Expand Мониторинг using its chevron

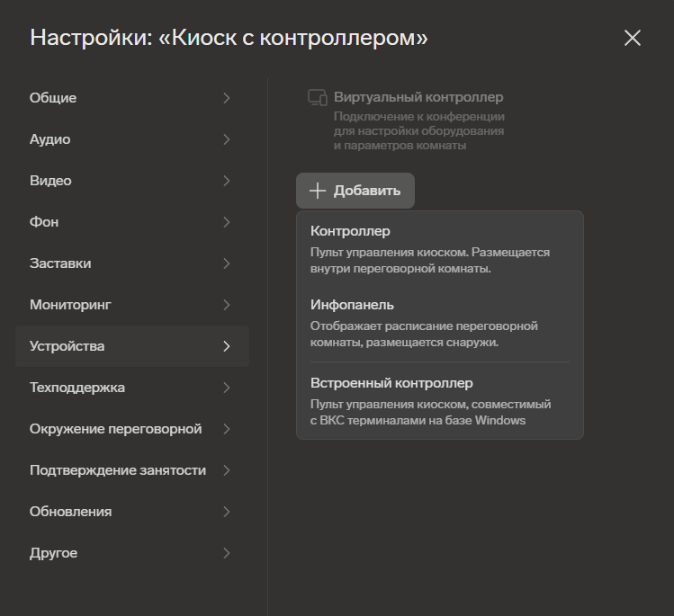tap(226, 305)
